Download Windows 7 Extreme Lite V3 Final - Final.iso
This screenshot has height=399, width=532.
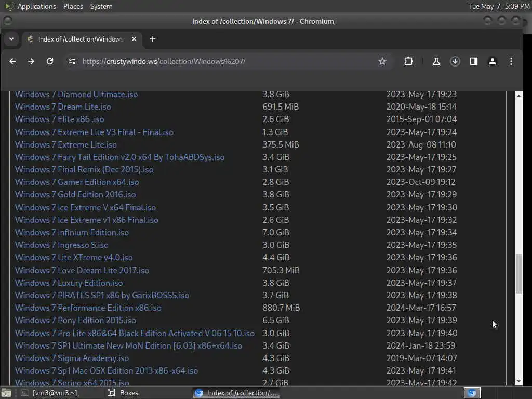pos(94,132)
